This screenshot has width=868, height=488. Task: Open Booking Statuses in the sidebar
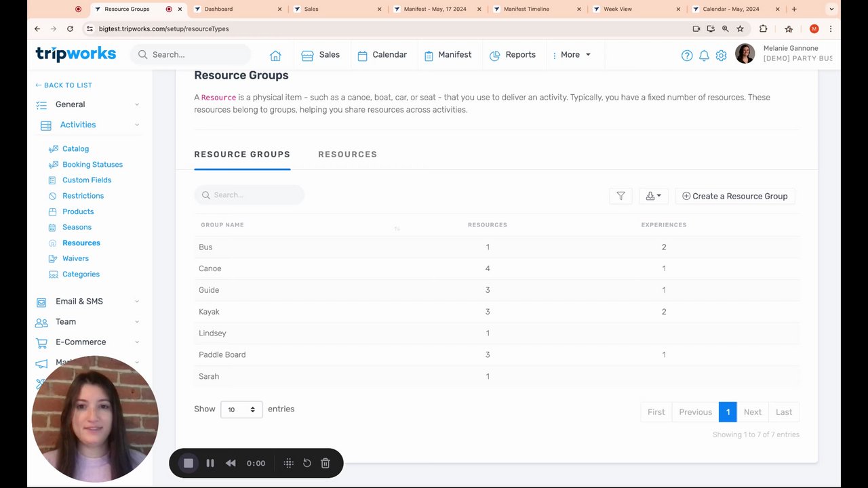[92, 165]
